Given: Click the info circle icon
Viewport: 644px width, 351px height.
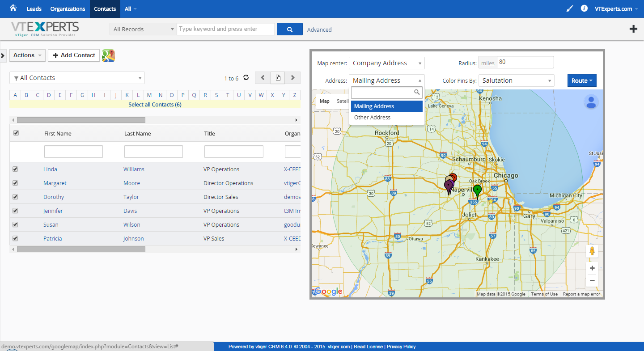Looking at the screenshot, I should click(584, 8).
